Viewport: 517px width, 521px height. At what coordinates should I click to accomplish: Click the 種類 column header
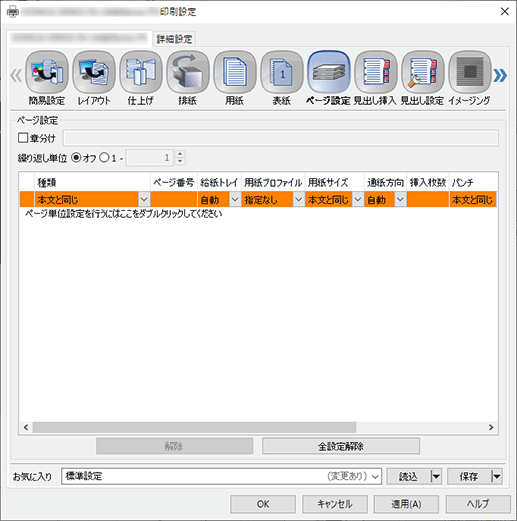coord(92,182)
